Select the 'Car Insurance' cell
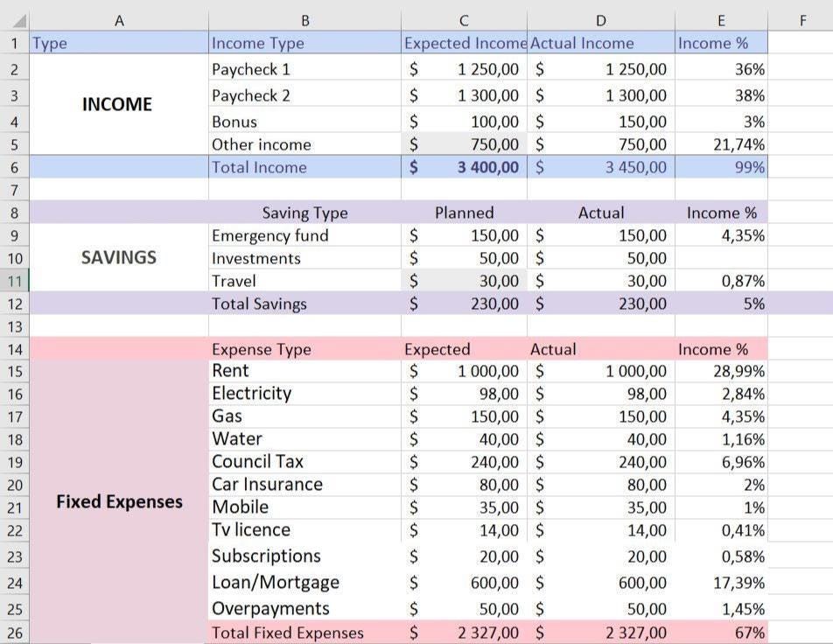The width and height of the screenshot is (833, 644). point(304,485)
